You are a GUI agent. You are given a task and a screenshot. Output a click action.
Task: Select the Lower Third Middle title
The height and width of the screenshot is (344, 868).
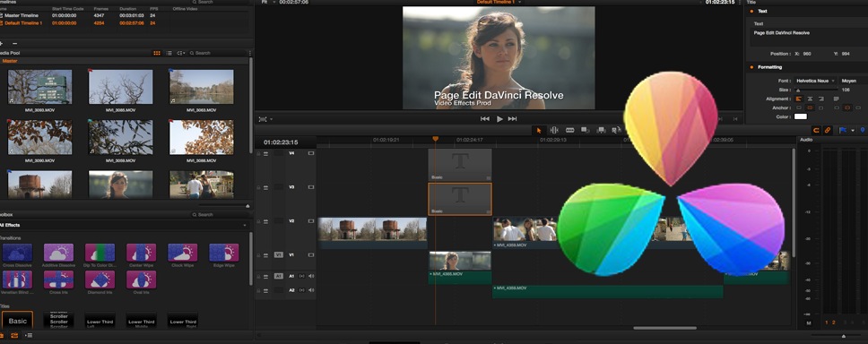(141, 320)
